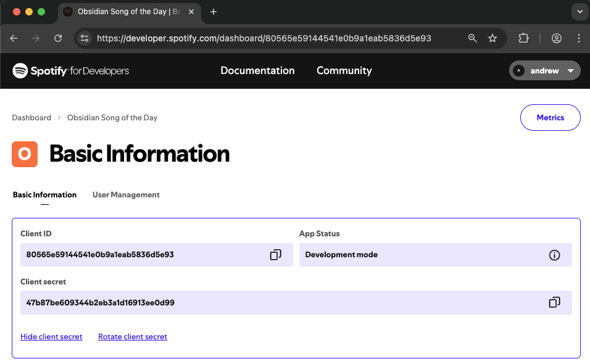
Task: Select the Obsidian Song of the Day browser tab
Action: (x=130, y=12)
